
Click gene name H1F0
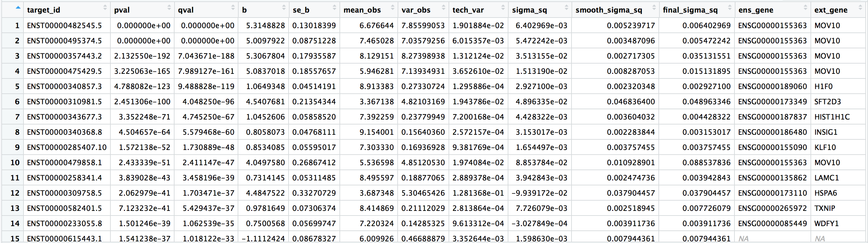click(x=823, y=86)
